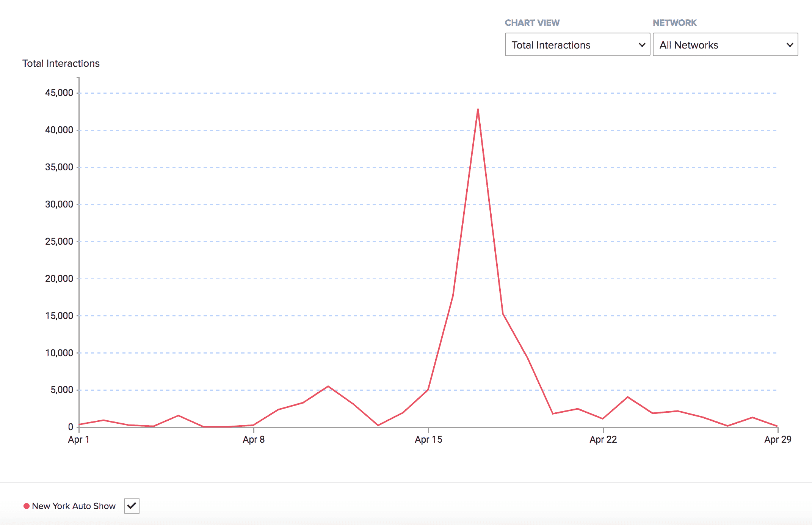Click the Apr 1 x-axis label
The width and height of the screenshot is (812, 525).
[x=78, y=439]
